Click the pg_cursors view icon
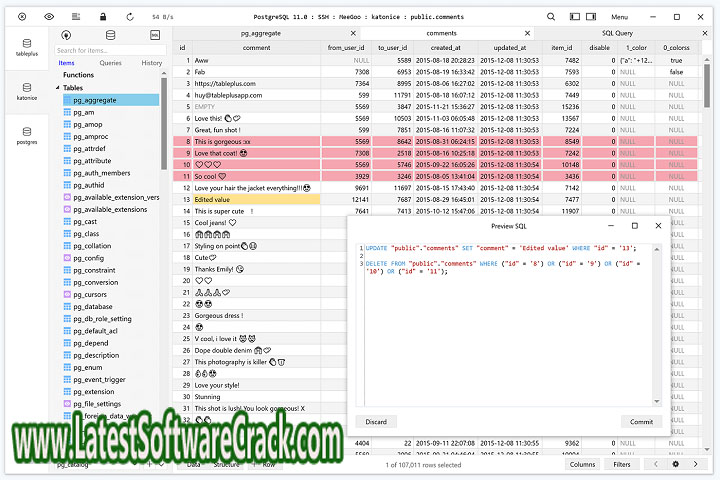Image resolution: width=720 pixels, height=480 pixels. click(67, 294)
